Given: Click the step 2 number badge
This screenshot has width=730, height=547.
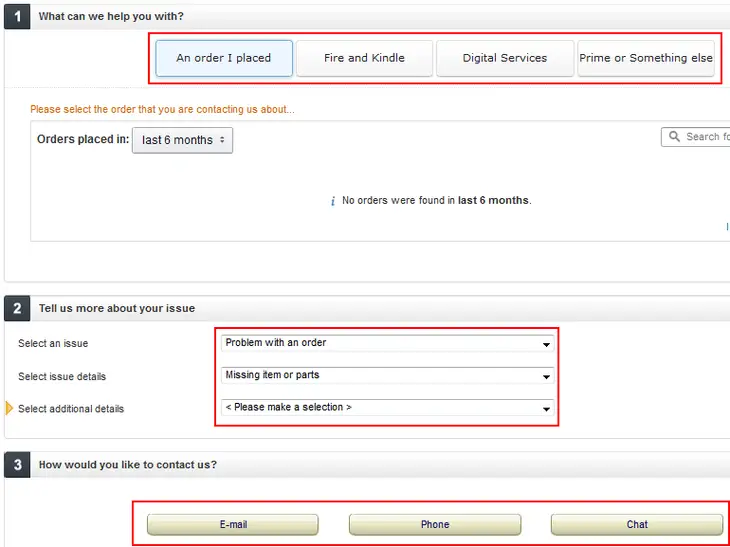Looking at the screenshot, I should pyautogui.click(x=17, y=309).
